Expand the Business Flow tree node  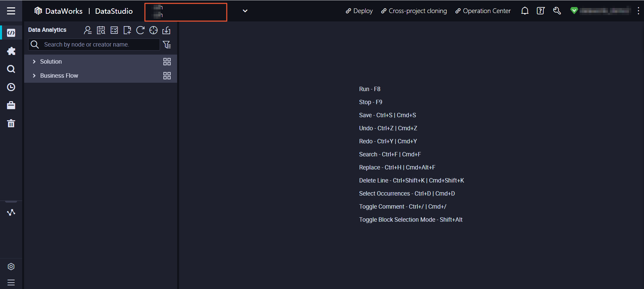[34, 76]
